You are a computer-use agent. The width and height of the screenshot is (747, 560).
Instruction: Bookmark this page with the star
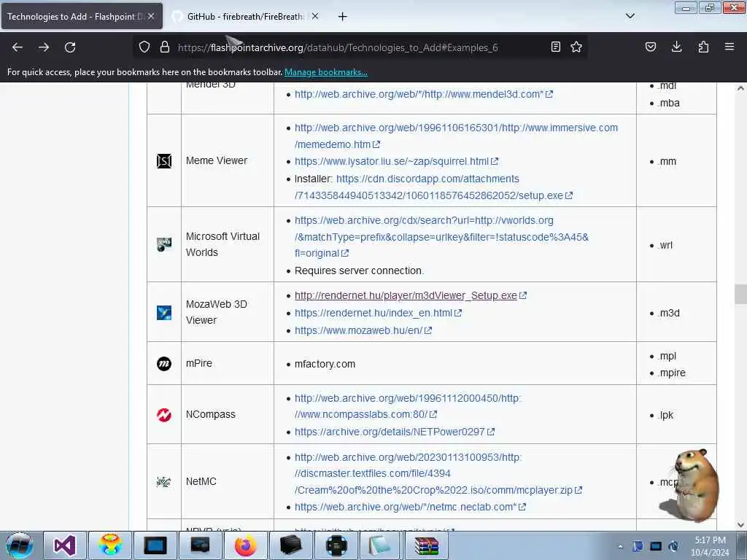click(x=576, y=47)
